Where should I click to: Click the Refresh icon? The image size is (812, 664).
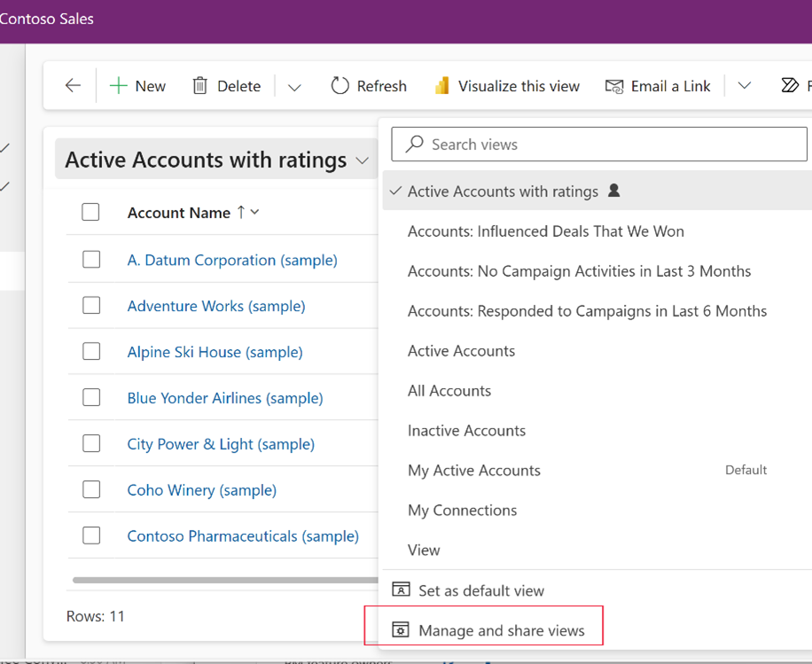340,85
